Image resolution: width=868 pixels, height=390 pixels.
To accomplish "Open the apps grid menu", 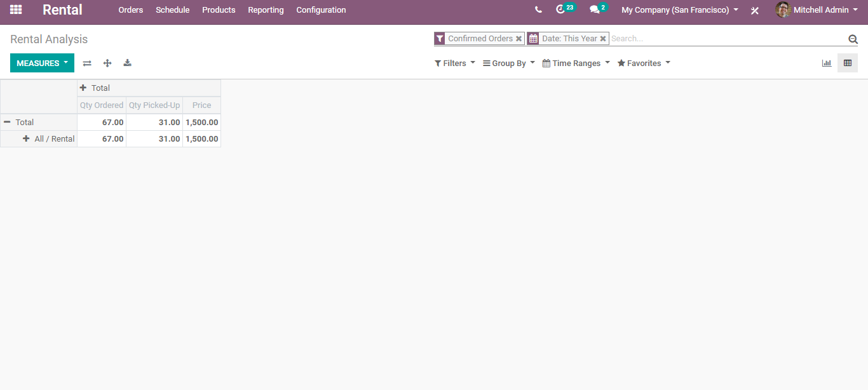I will click(16, 10).
